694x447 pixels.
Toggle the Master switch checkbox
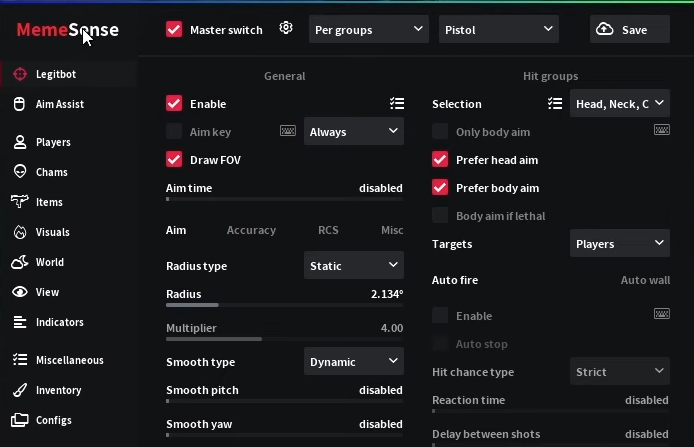coord(175,30)
